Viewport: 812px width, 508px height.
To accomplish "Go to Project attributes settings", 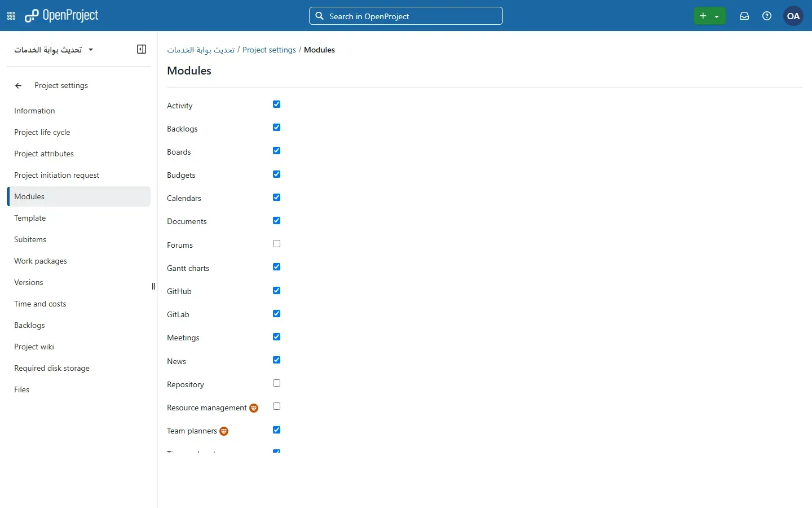I will click(79, 154).
